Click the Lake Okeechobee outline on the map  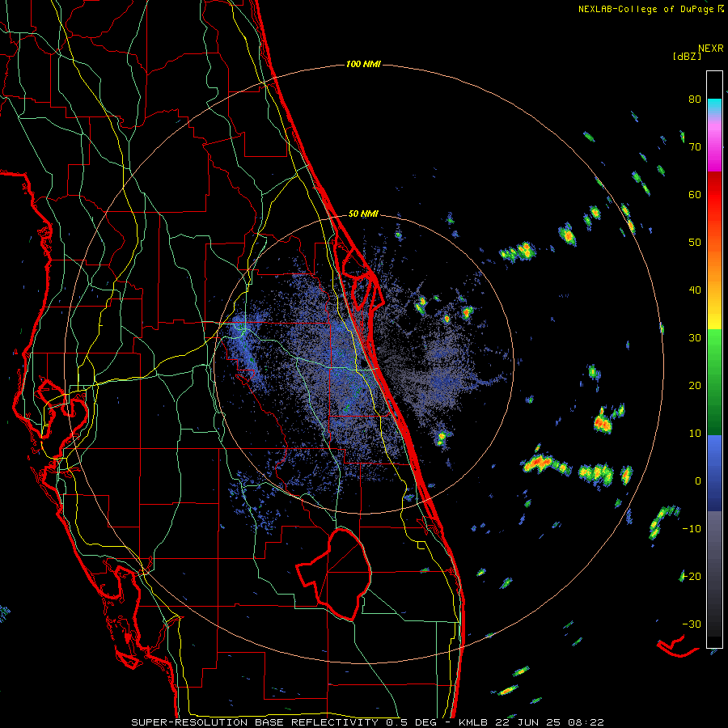click(x=334, y=574)
